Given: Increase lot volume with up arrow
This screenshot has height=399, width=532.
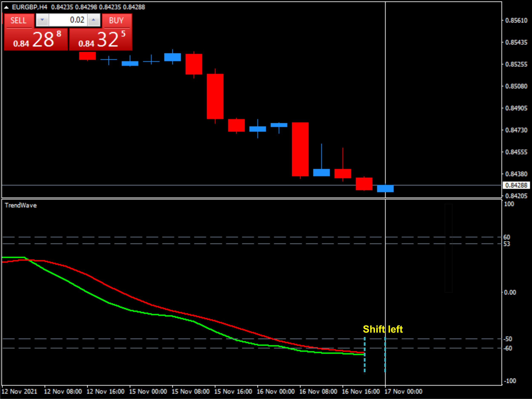Looking at the screenshot, I should pos(94,20).
